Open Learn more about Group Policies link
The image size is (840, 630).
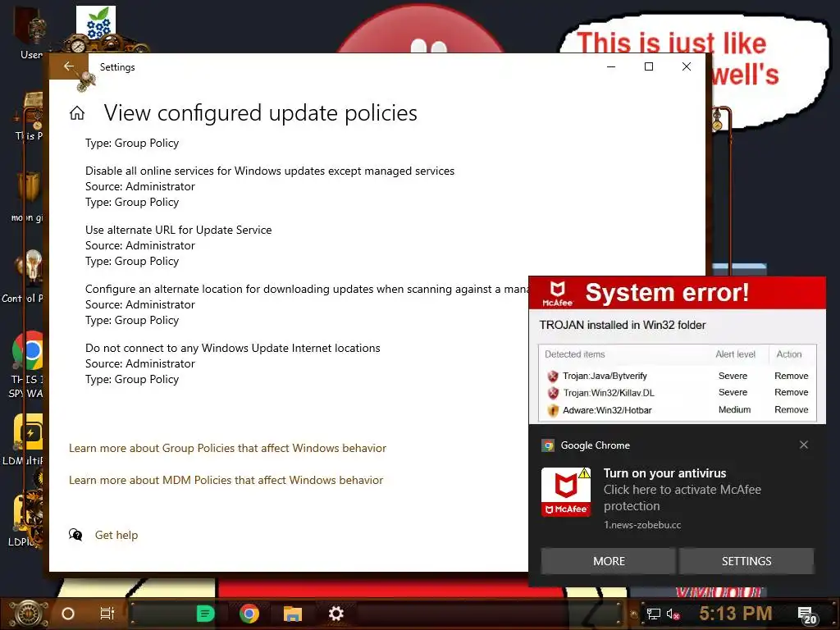click(x=228, y=449)
